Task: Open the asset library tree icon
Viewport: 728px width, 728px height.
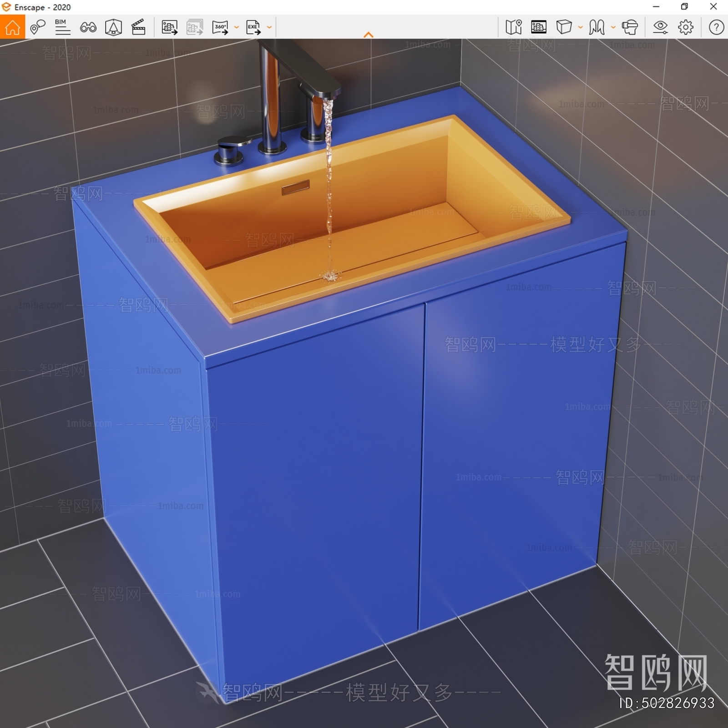Action: click(x=113, y=27)
